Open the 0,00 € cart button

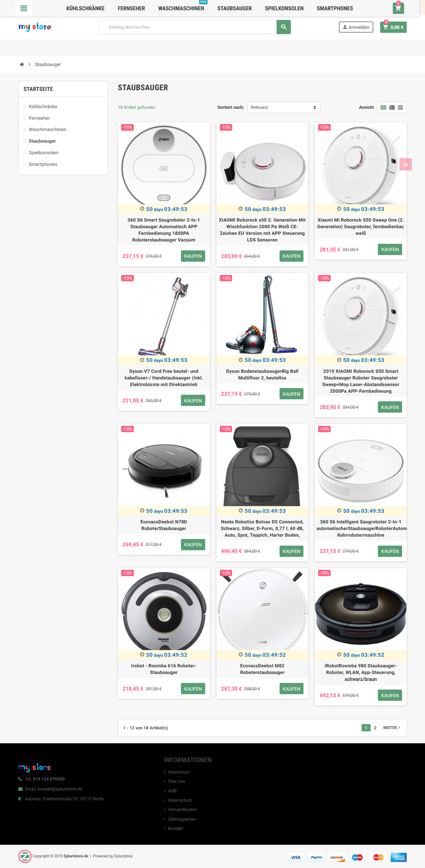pos(393,27)
